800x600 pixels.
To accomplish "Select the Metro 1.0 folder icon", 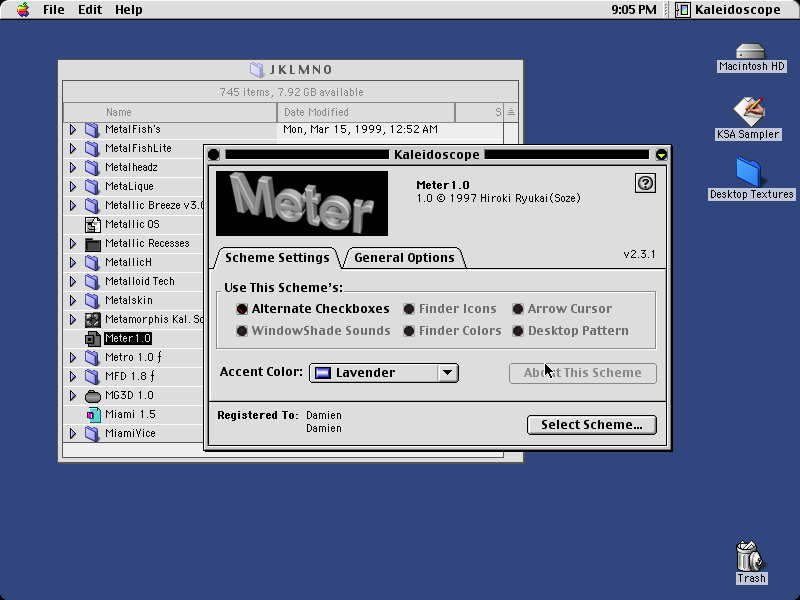I will [92, 358].
